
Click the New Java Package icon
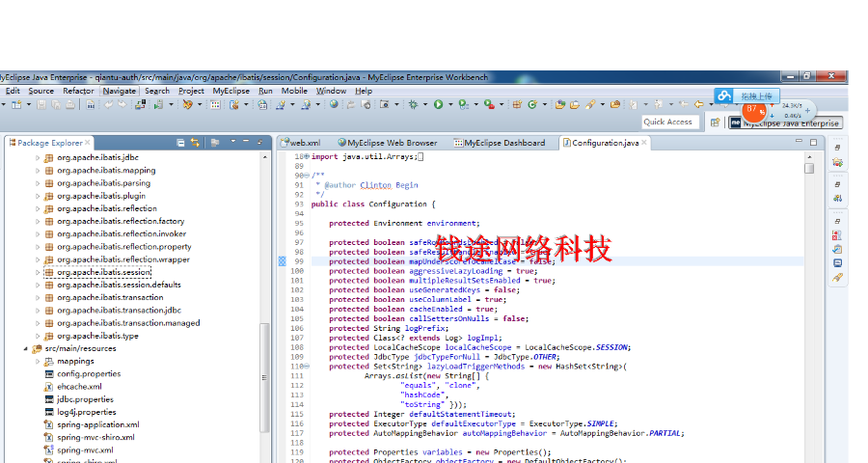coord(517,104)
